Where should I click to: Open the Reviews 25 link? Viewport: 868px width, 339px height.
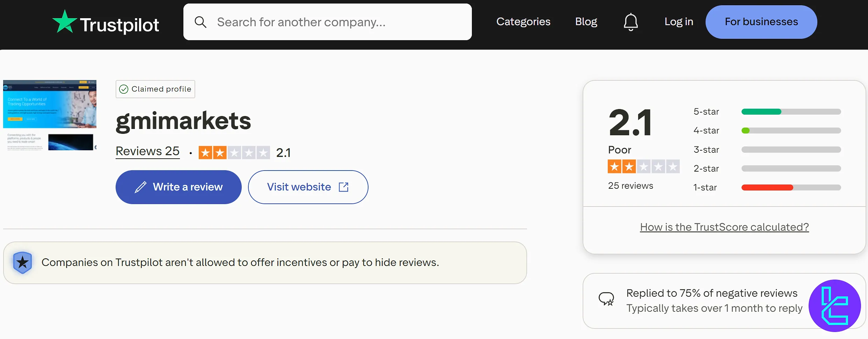tap(147, 151)
